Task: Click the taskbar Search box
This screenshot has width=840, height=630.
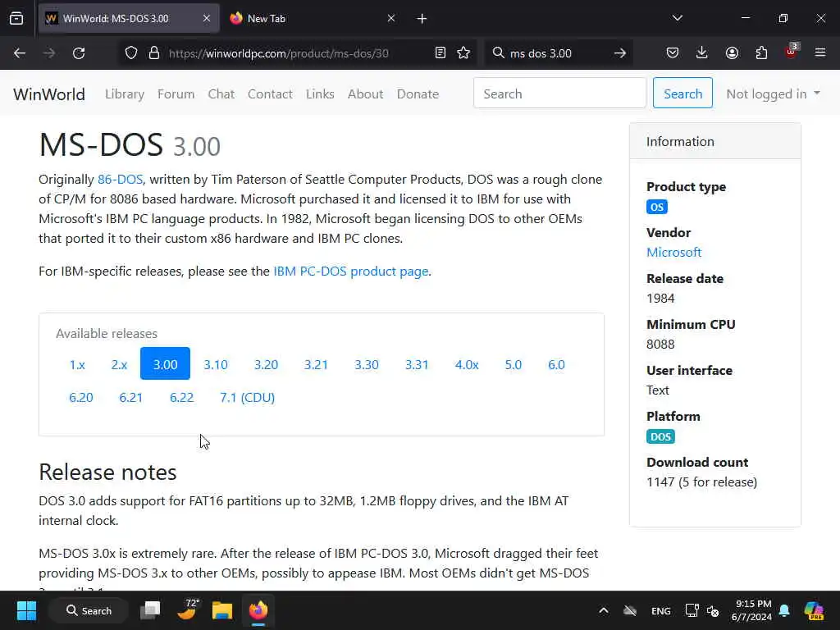Action: pyautogui.click(x=89, y=610)
